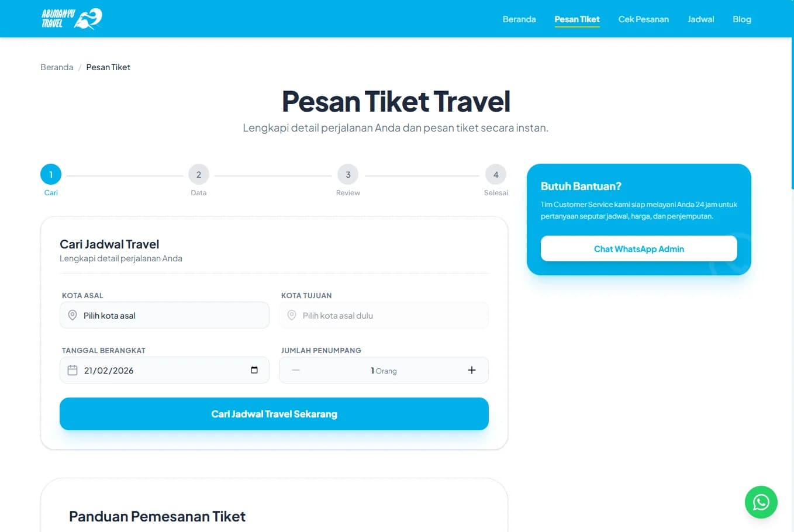
Task: Select step 1 Cari circle
Action: [51, 174]
